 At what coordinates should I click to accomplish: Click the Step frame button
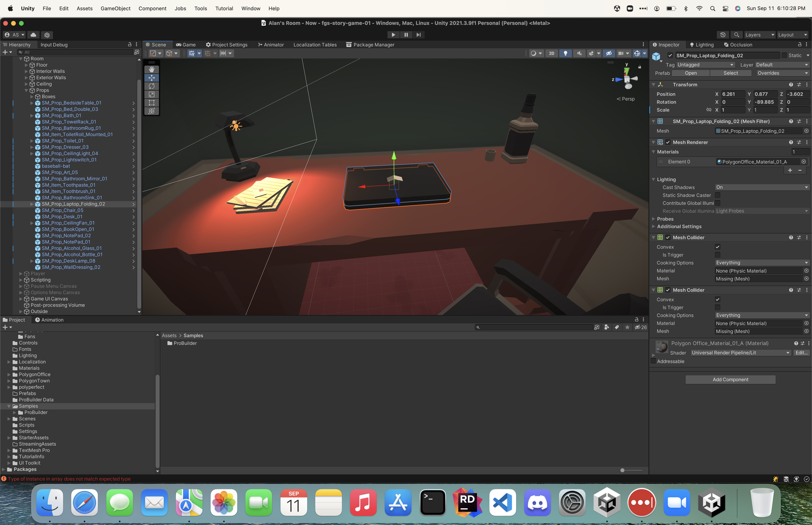[418, 35]
